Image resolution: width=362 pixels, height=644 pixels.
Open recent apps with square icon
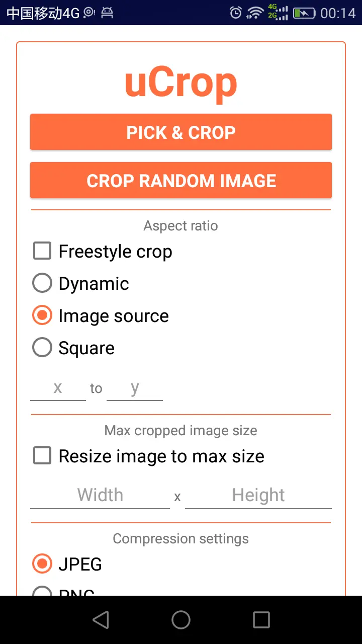click(261, 620)
